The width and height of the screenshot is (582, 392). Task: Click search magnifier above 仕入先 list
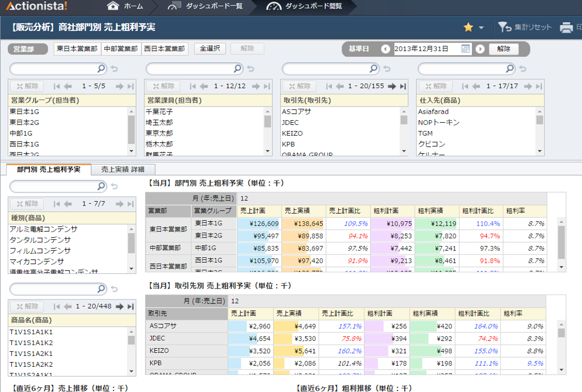tap(510, 69)
